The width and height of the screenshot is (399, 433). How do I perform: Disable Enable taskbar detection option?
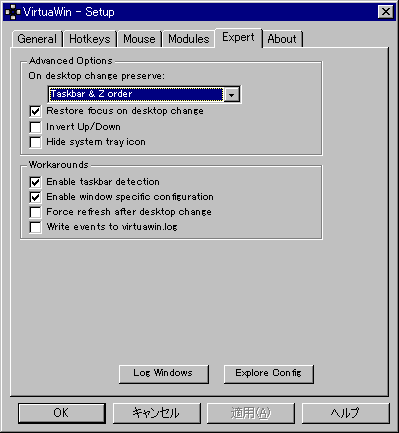coord(35,182)
